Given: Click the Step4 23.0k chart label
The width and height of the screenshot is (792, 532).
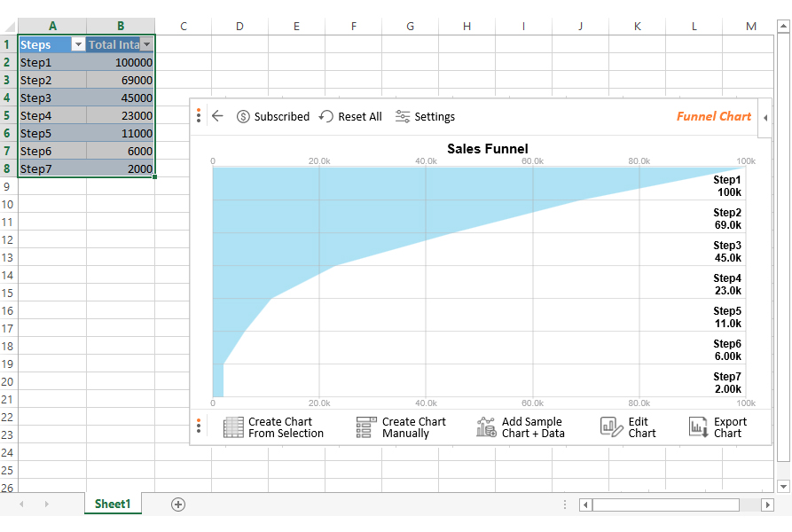Looking at the screenshot, I should [x=727, y=285].
